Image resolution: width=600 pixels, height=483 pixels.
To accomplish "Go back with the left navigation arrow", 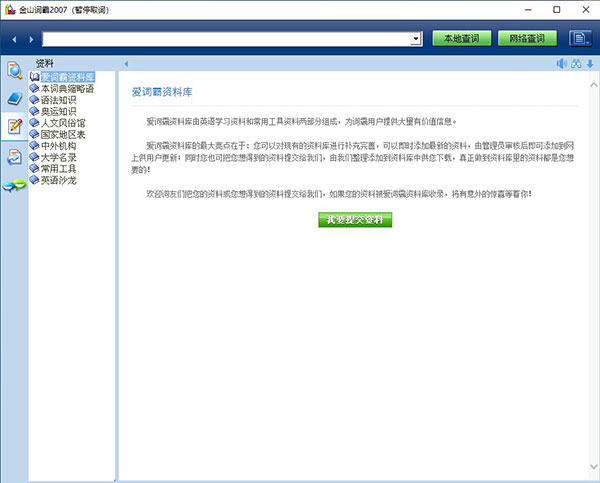I will click(14, 39).
